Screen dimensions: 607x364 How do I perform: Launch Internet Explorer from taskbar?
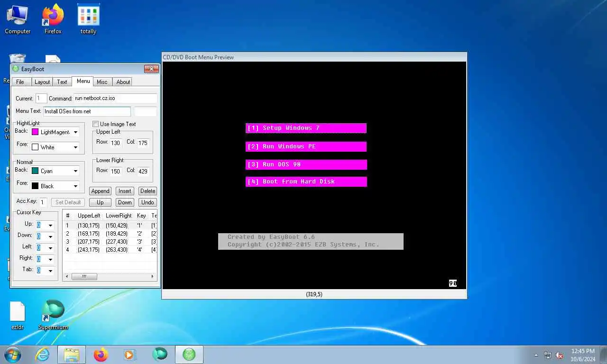point(43,355)
